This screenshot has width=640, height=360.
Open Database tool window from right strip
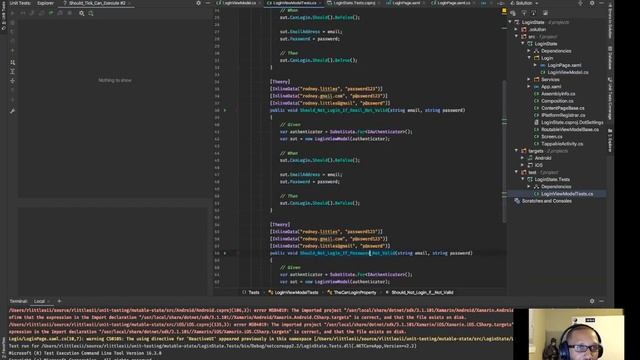pos(610,58)
